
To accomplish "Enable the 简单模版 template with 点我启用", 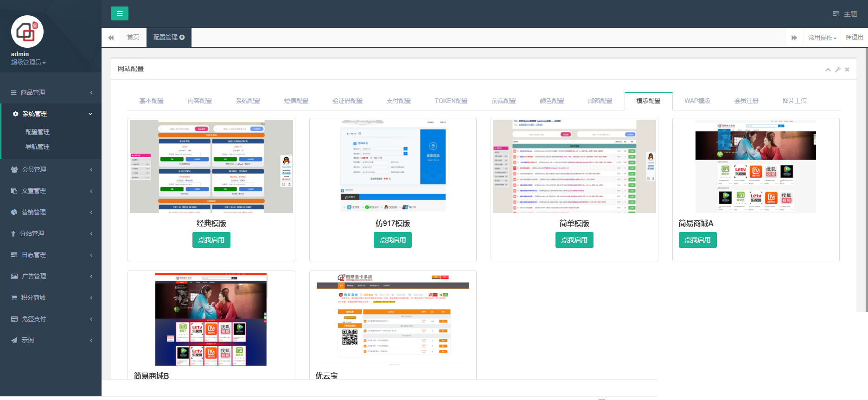I will pyautogui.click(x=574, y=240).
